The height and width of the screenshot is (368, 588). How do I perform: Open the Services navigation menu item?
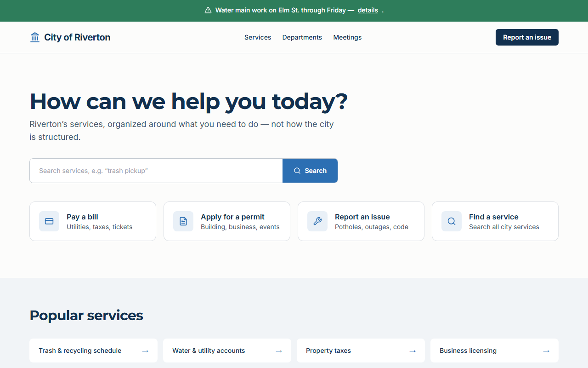[x=258, y=37]
